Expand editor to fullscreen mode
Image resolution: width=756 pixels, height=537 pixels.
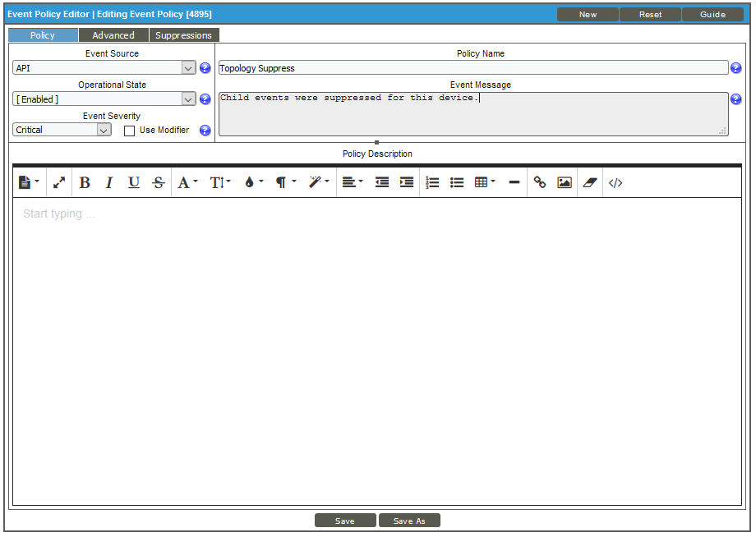click(x=59, y=183)
